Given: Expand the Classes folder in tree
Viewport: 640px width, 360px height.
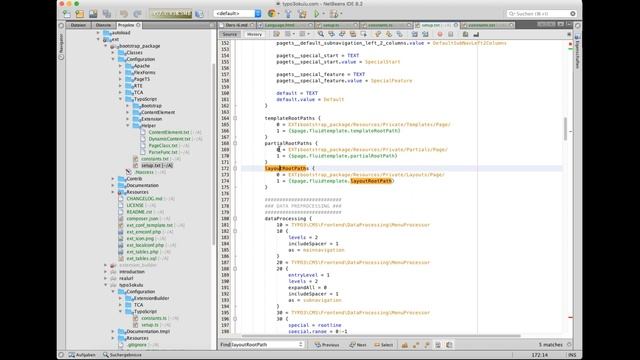Looking at the screenshot, I should (113, 53).
